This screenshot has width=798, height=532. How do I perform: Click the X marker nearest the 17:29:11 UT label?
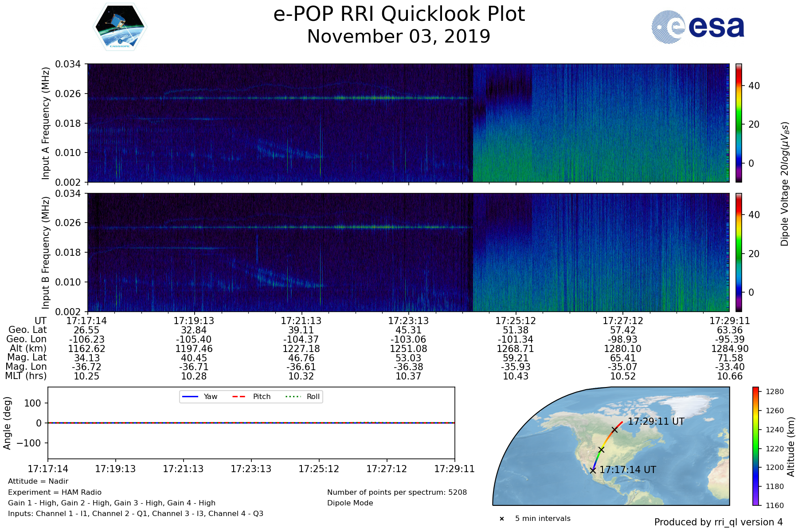pyautogui.click(x=614, y=430)
